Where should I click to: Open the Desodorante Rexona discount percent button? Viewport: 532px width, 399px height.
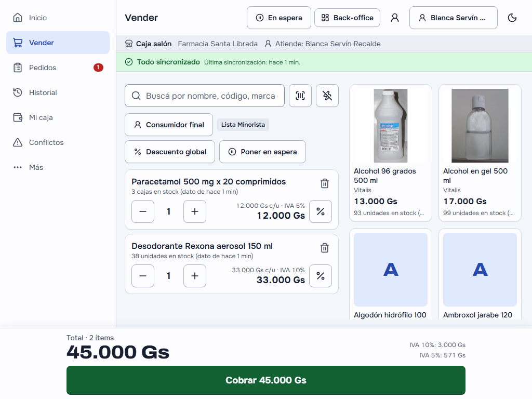click(321, 276)
